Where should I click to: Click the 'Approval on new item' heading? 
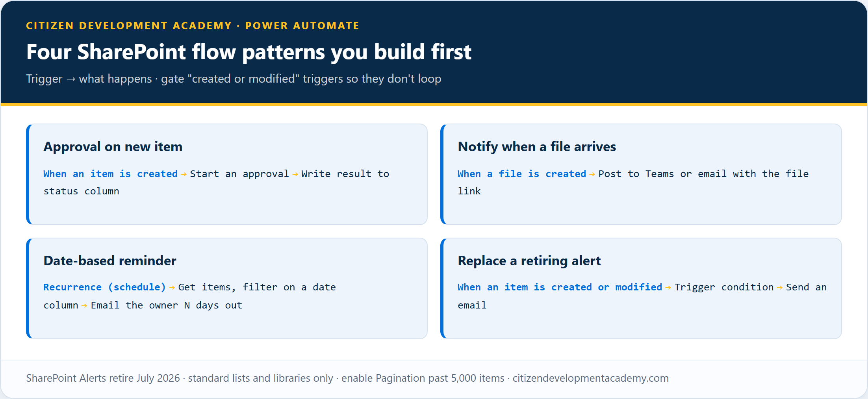point(113,147)
